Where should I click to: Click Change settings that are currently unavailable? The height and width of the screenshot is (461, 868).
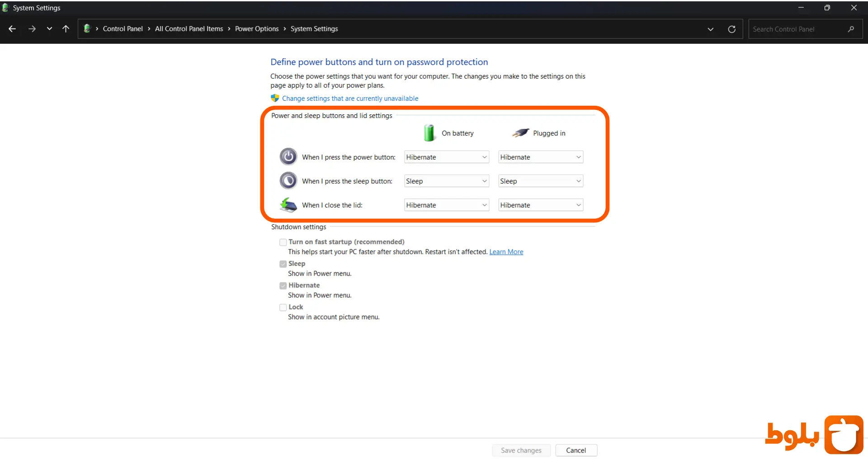click(x=350, y=99)
